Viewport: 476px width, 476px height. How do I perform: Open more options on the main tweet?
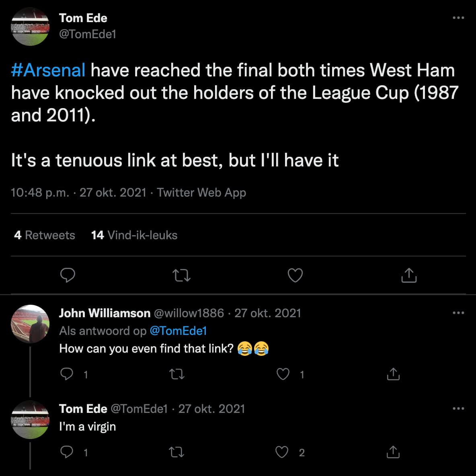pos(458,18)
